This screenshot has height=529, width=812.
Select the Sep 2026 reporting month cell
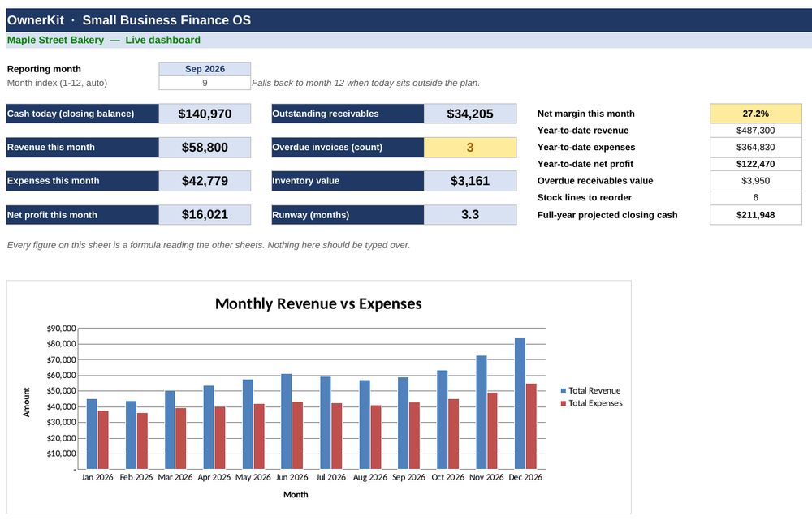click(x=205, y=69)
